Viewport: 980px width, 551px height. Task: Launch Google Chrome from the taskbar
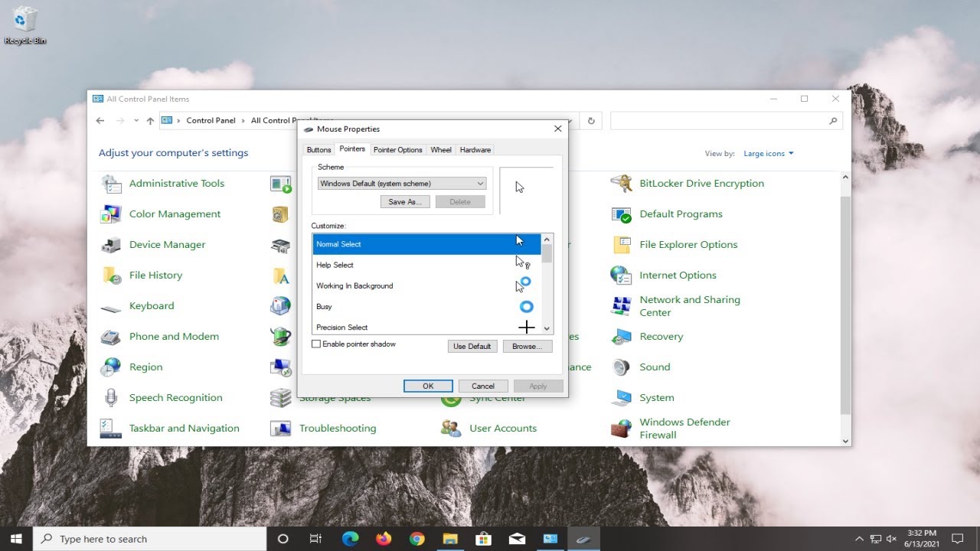(x=416, y=539)
